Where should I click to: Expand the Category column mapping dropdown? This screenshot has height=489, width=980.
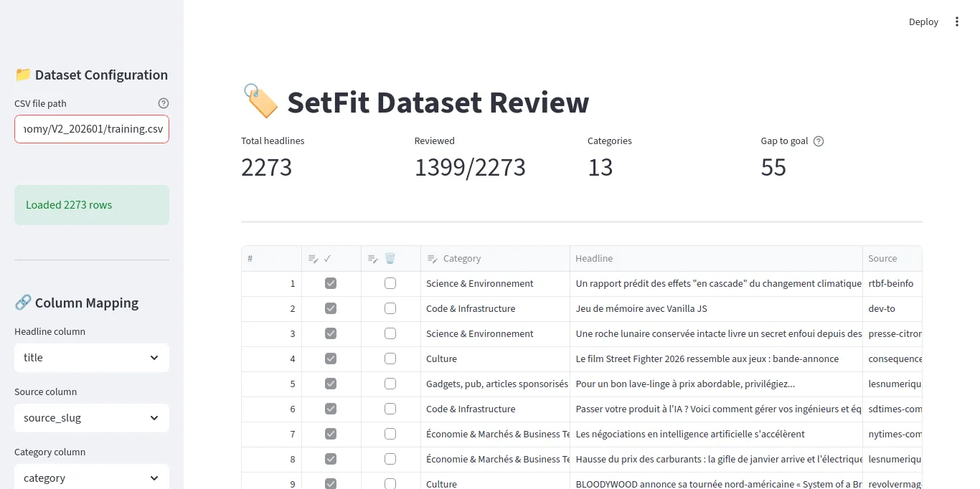tap(91, 477)
